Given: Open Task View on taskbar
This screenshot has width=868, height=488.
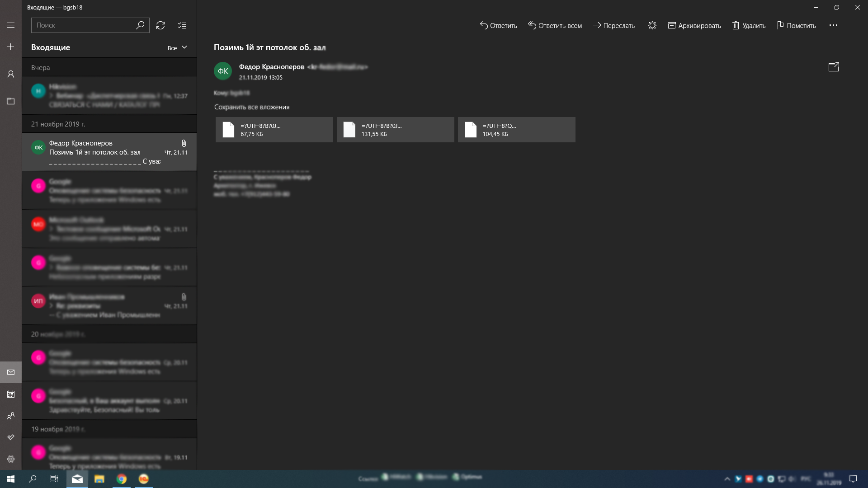Looking at the screenshot, I should click(x=54, y=479).
